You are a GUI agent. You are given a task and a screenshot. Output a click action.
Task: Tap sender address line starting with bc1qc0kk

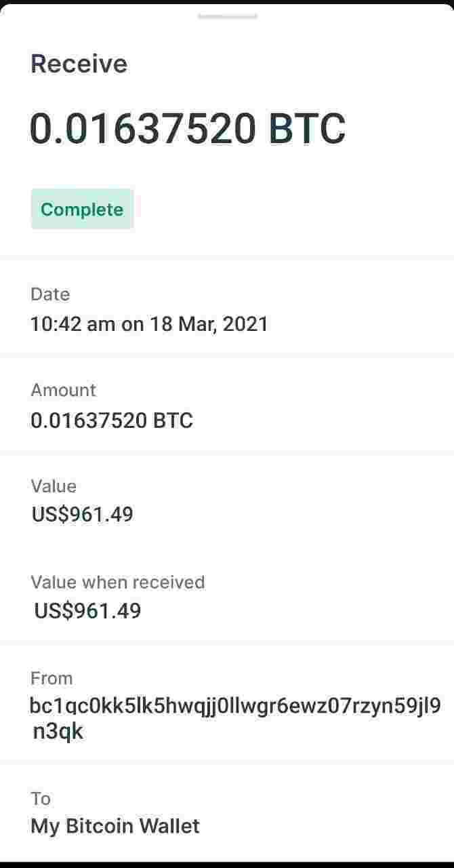click(x=235, y=707)
